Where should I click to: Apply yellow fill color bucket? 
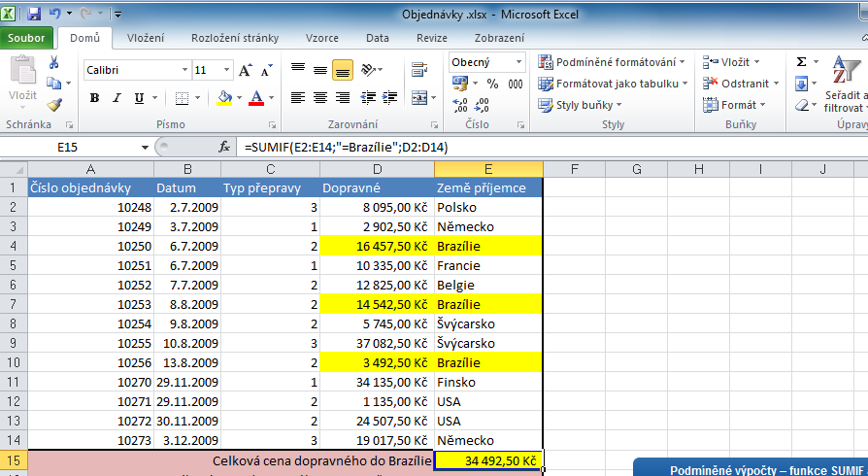tap(224, 98)
